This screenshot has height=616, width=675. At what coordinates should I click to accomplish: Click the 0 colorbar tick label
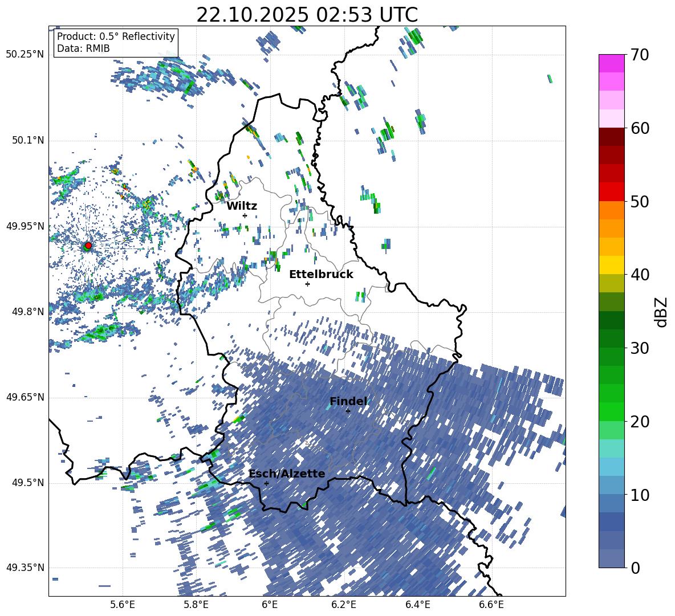(x=635, y=568)
